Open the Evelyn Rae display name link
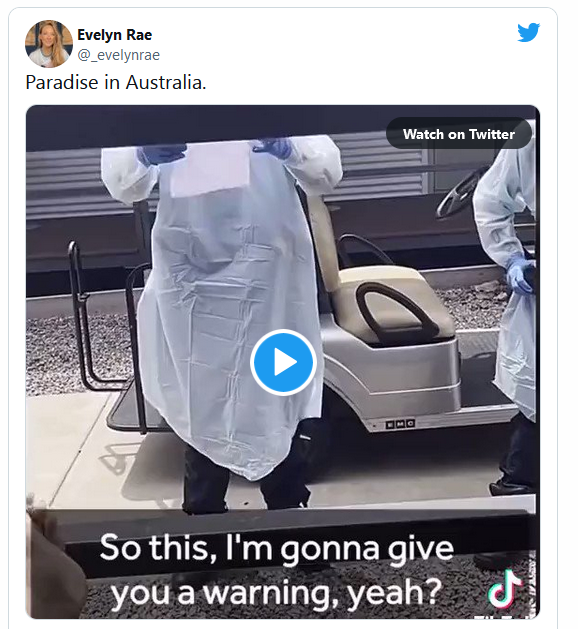The image size is (578, 629). point(115,35)
